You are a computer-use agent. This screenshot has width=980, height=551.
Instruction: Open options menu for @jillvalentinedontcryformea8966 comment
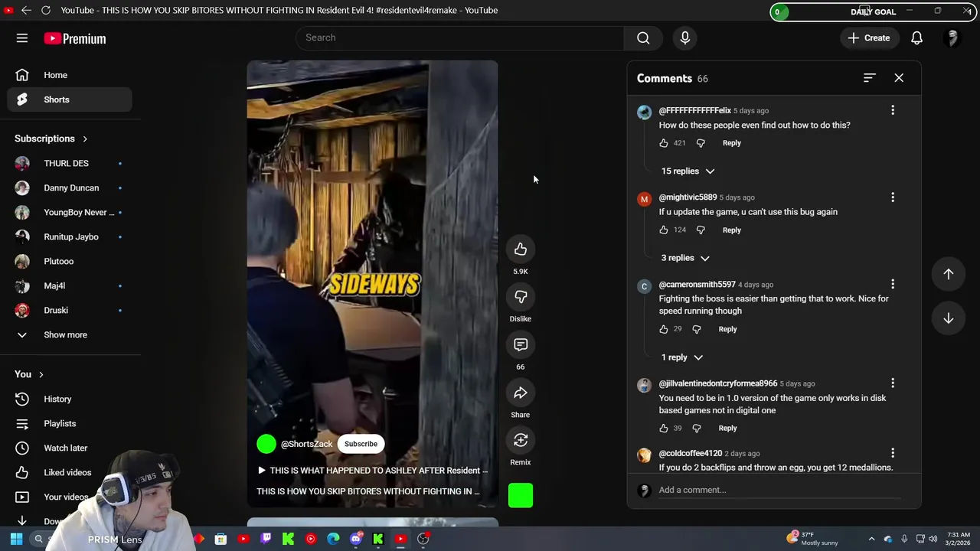tap(893, 383)
